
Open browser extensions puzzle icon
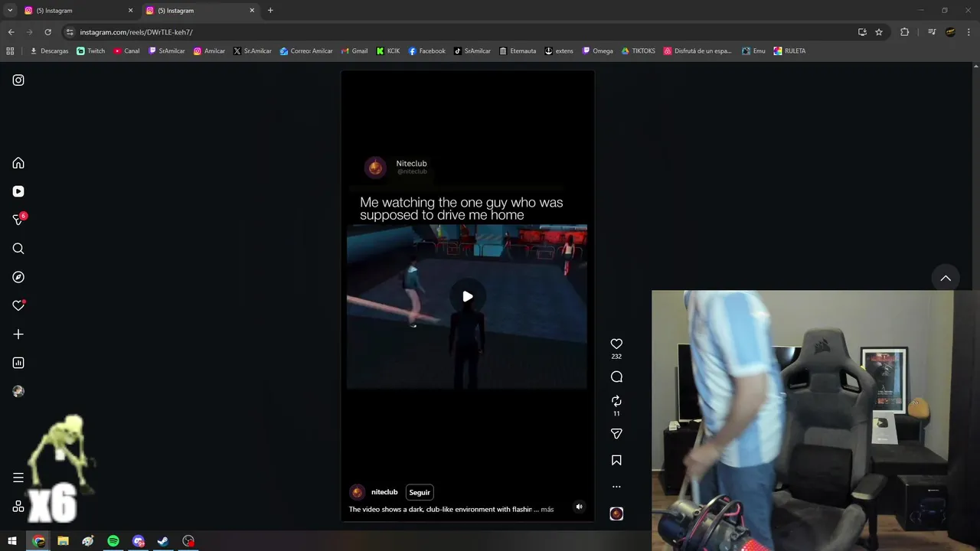(x=904, y=32)
